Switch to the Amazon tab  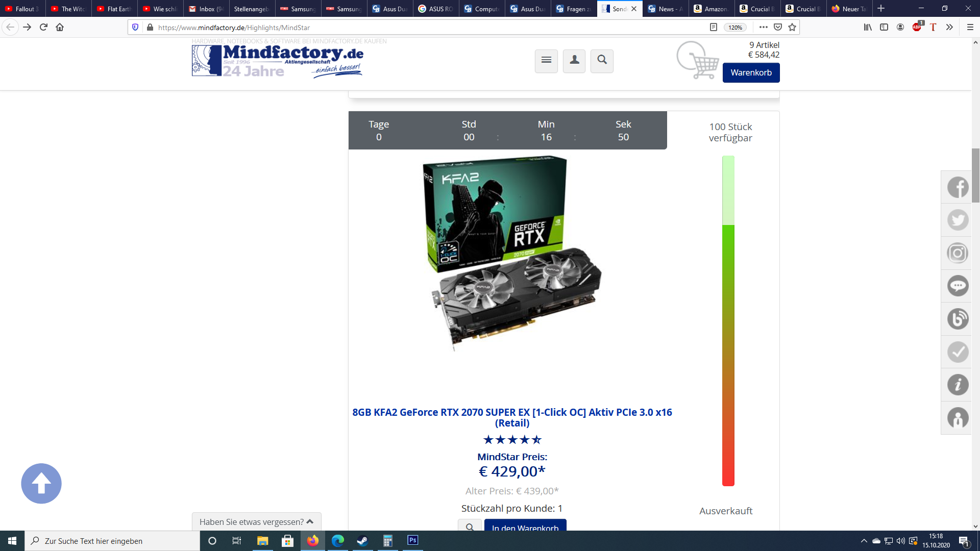pos(711,9)
